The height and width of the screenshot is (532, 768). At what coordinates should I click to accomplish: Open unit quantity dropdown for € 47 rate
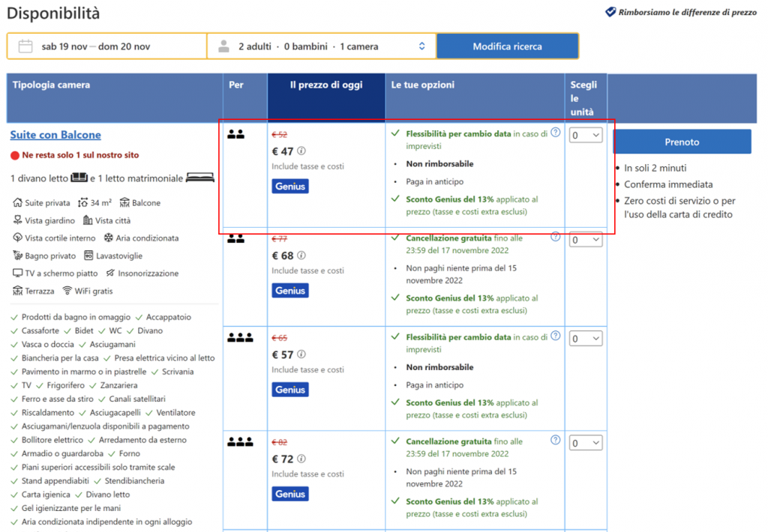[585, 136]
